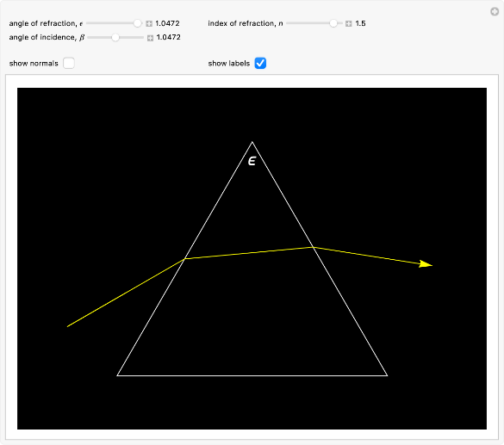Enable the show normals checkbox
The width and height of the screenshot is (504, 445).
click(69, 63)
